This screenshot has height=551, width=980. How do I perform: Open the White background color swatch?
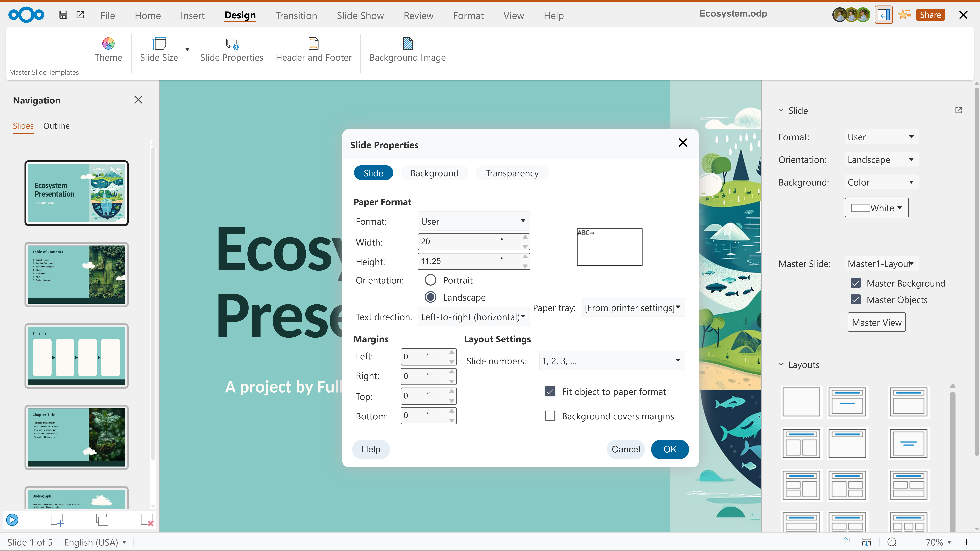pyautogui.click(x=876, y=208)
